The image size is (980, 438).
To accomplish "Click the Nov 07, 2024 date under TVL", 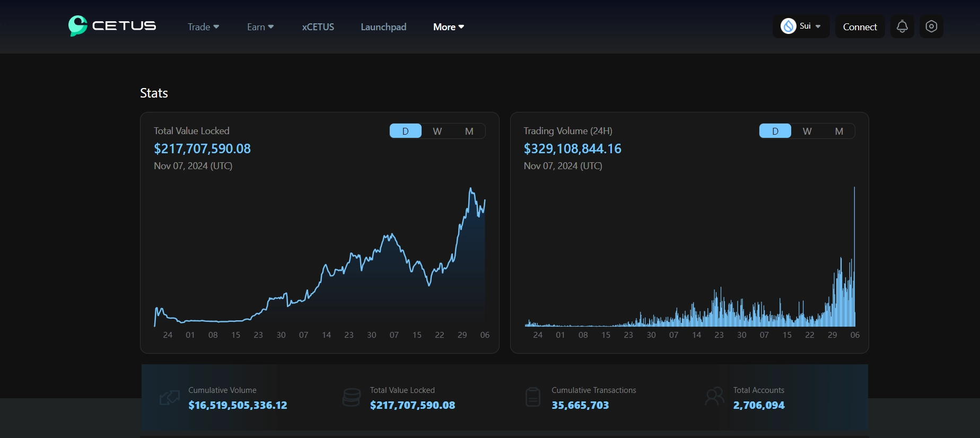I will click(x=193, y=166).
